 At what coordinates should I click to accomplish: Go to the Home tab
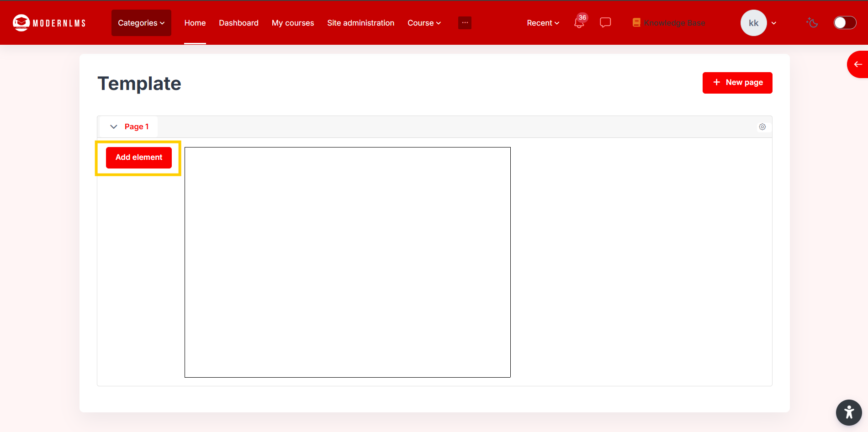(x=195, y=23)
